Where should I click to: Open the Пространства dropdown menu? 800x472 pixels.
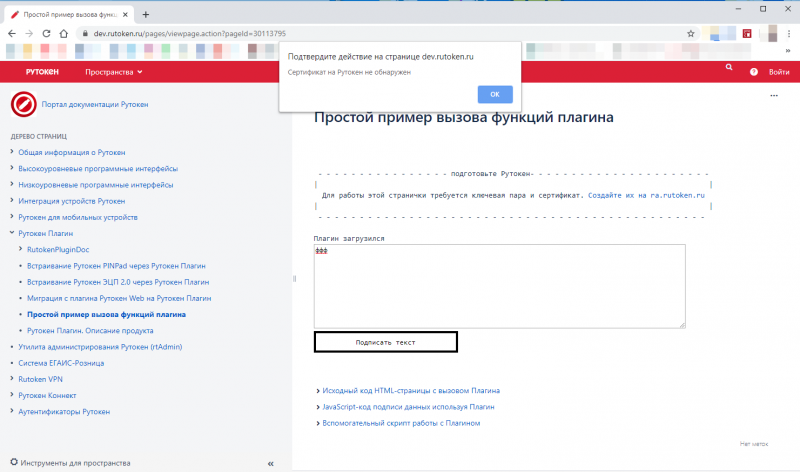[114, 72]
